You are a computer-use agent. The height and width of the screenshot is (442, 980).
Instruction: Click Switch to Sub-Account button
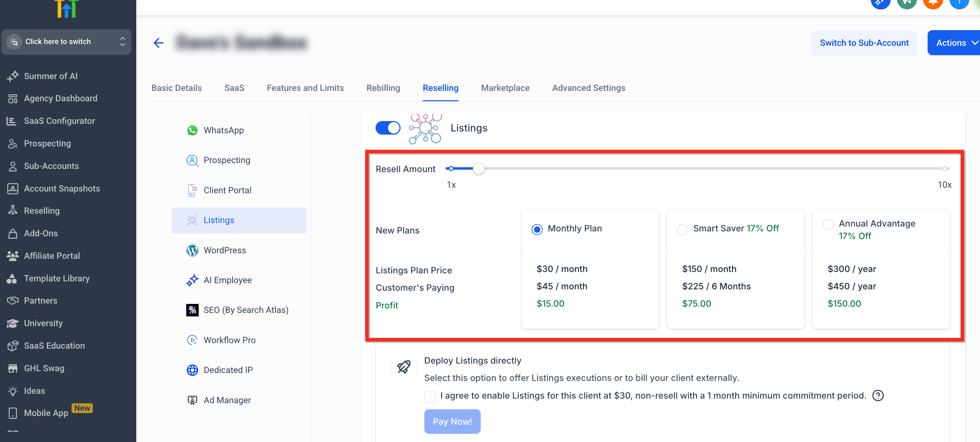click(x=864, y=43)
